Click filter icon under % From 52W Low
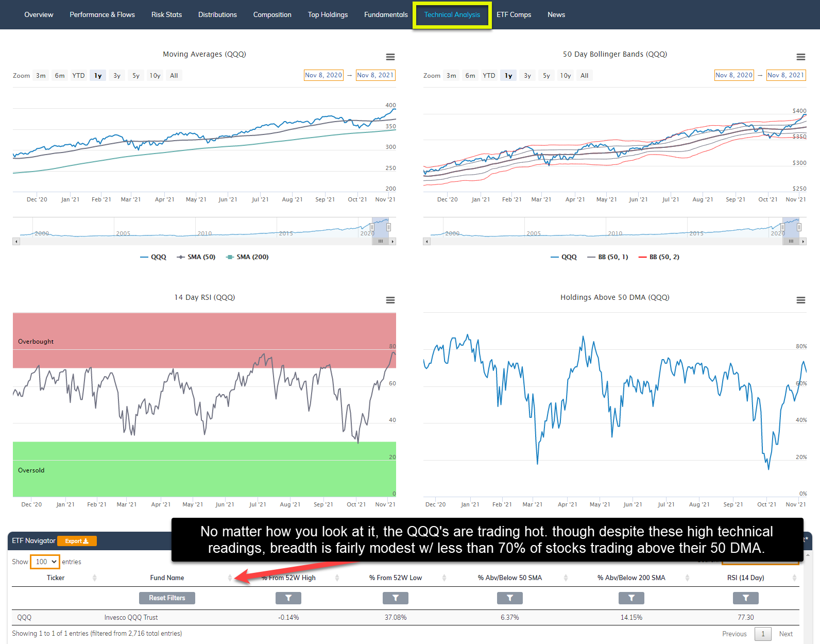Screen dimensions: 820x644 click(396, 598)
